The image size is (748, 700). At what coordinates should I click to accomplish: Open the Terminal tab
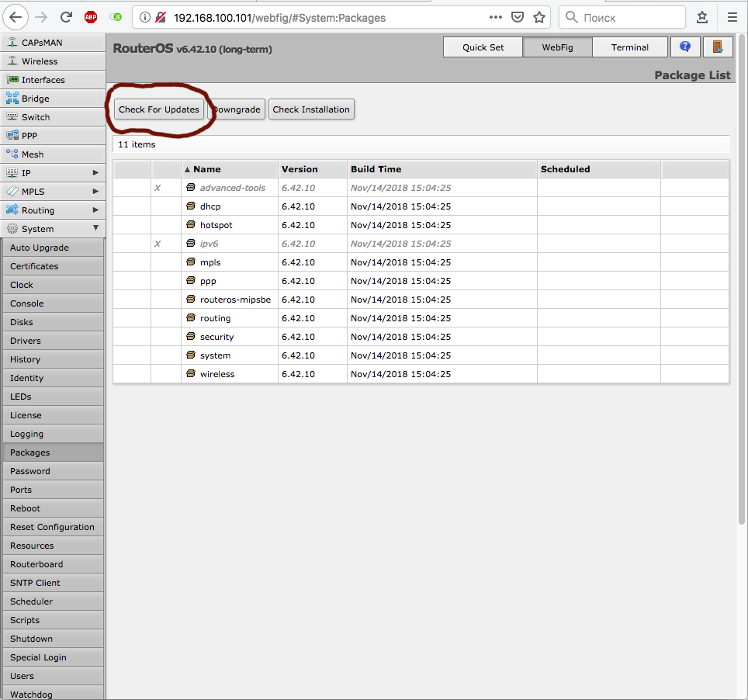[630, 47]
